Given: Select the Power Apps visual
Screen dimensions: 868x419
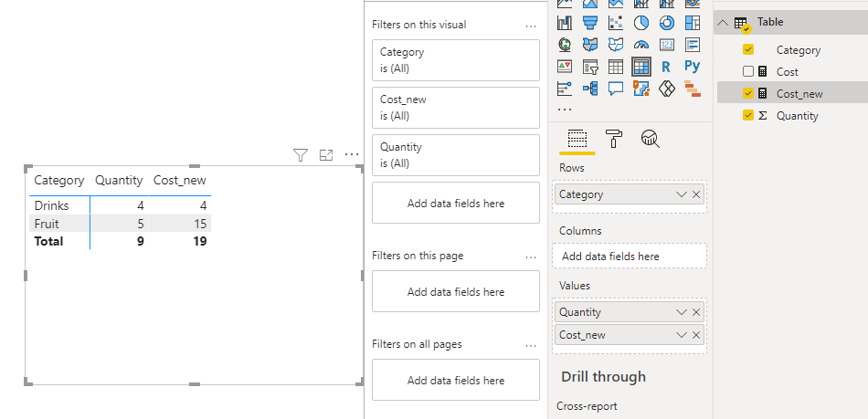Looking at the screenshot, I should click(666, 88).
